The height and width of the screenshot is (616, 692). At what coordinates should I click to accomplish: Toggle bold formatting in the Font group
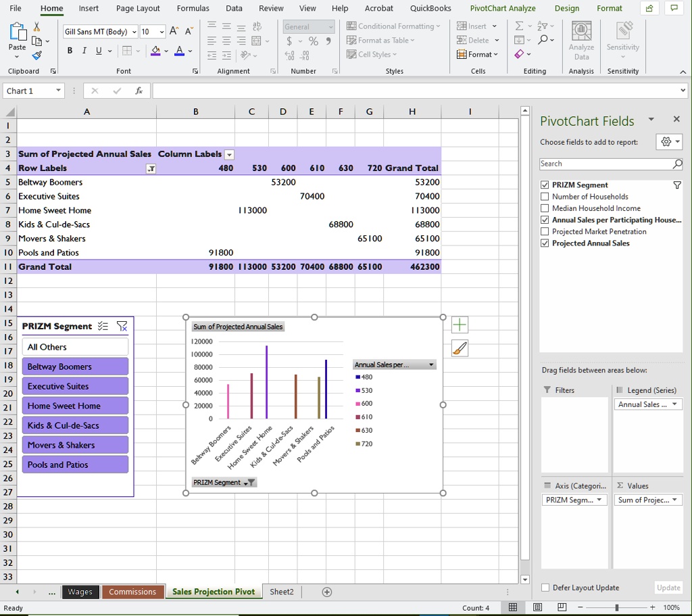click(x=70, y=51)
